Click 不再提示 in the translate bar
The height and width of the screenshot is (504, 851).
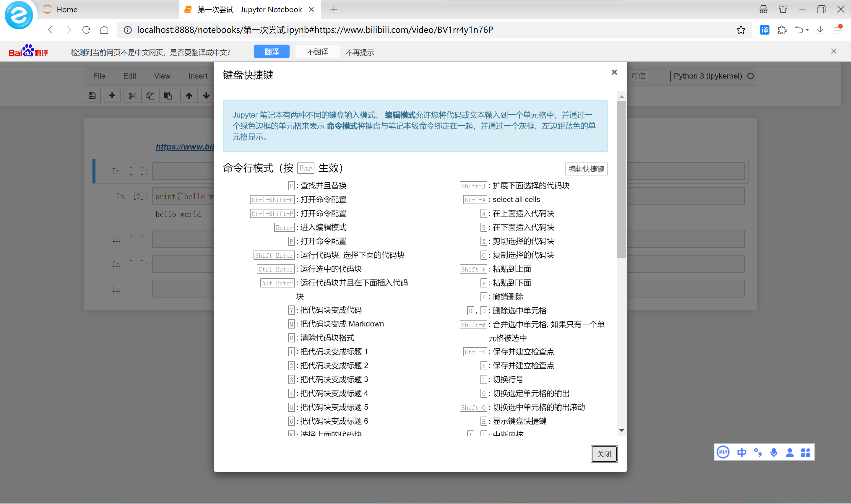[x=360, y=53]
